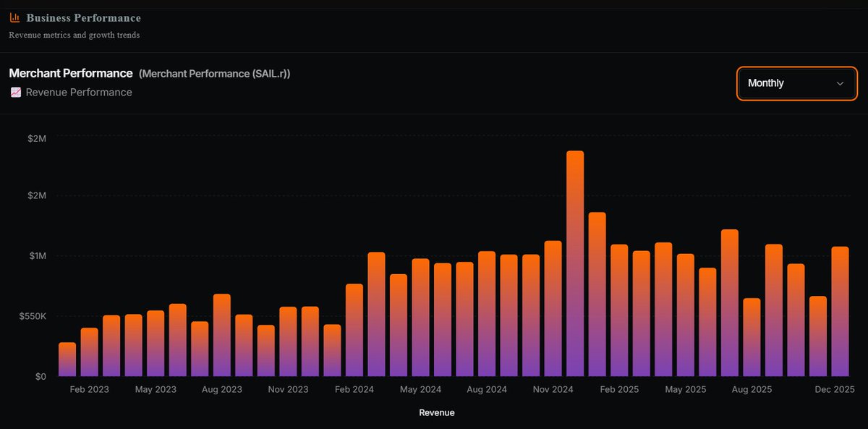Click the '$550K' y-axis label
This screenshot has width=868, height=429.
tap(34, 316)
